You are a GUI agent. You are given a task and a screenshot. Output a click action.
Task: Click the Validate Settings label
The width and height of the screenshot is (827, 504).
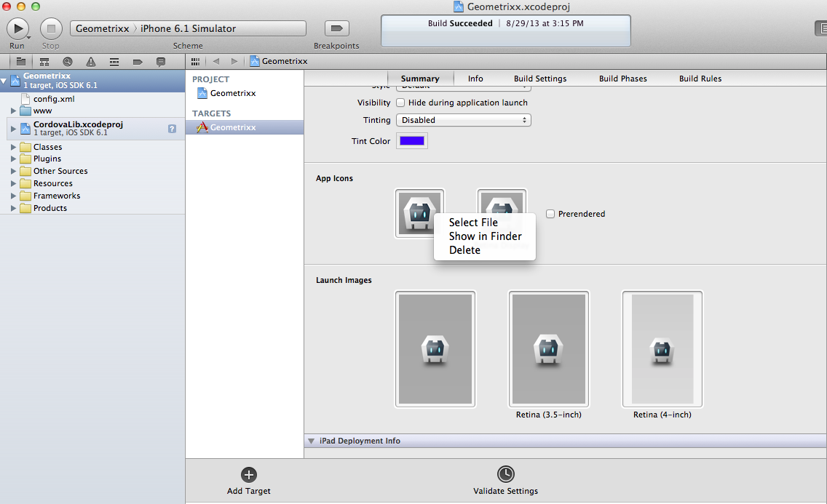[506, 491]
